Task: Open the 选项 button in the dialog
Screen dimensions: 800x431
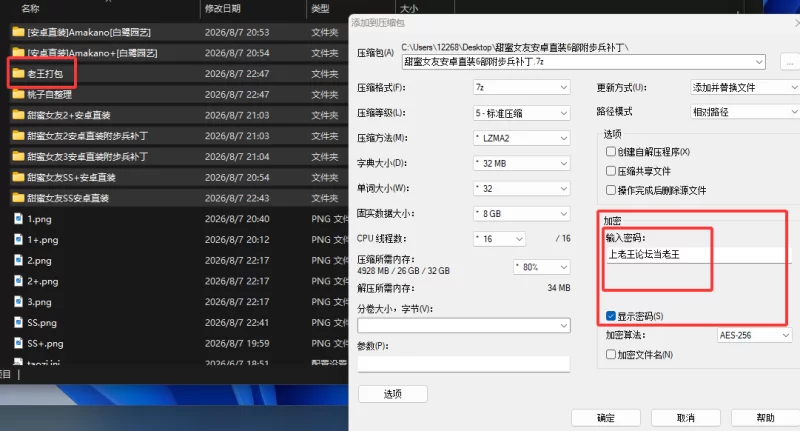Action: click(393, 394)
